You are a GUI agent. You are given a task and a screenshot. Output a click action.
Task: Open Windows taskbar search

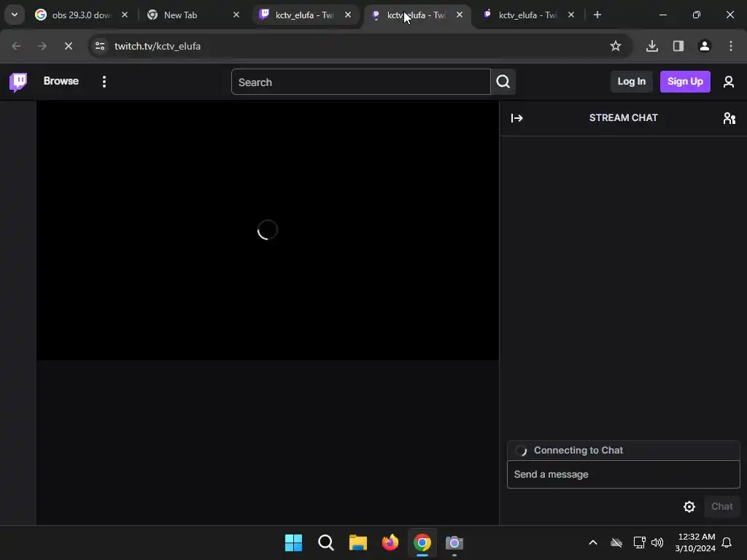tap(326, 542)
